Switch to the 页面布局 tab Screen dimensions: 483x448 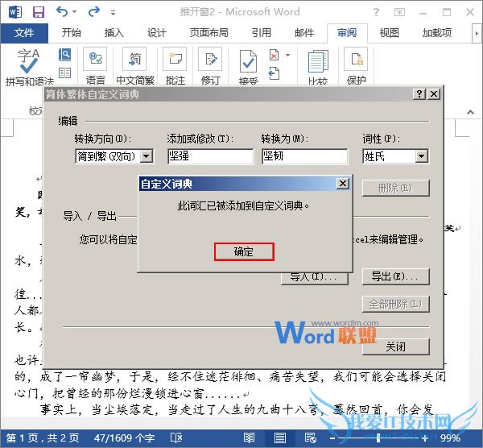[208, 33]
